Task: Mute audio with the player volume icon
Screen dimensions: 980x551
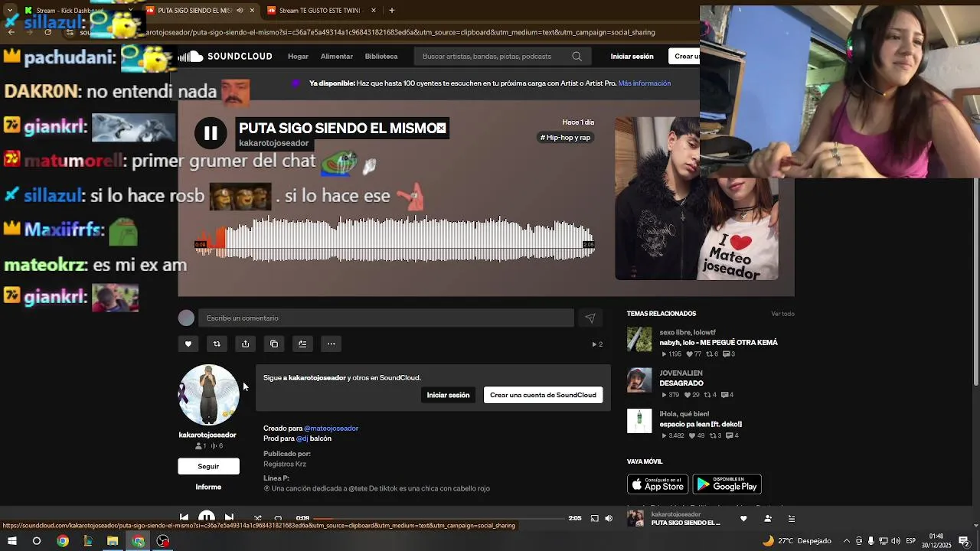Action: click(609, 518)
